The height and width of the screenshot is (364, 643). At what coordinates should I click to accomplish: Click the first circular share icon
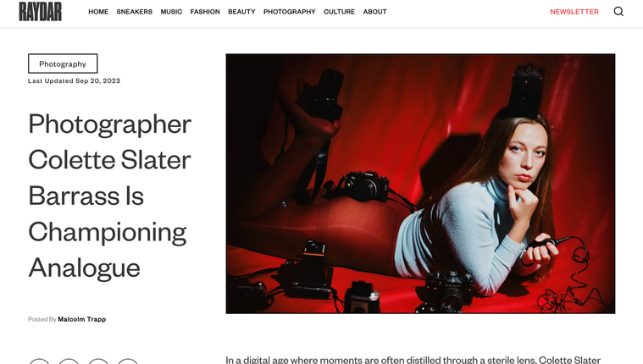[x=39, y=361]
